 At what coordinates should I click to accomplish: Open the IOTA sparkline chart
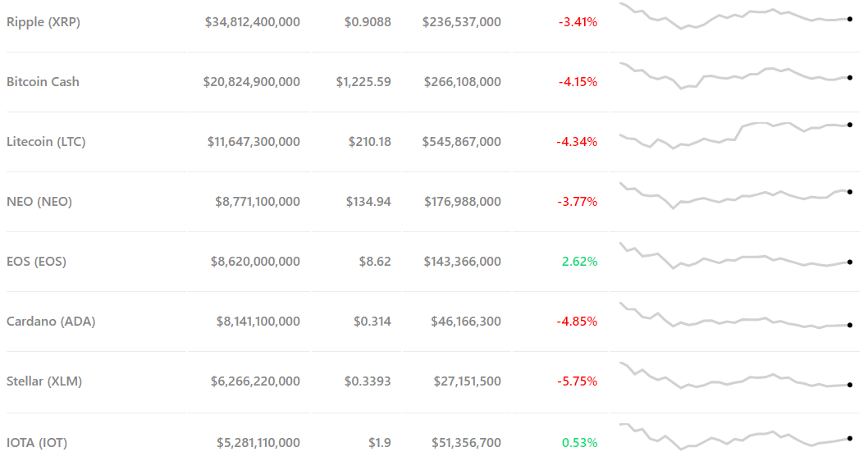coord(735,436)
